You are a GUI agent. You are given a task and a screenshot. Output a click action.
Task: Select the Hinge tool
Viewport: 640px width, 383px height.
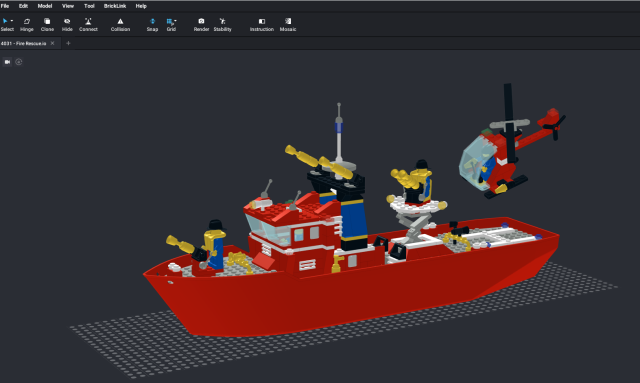point(27,24)
